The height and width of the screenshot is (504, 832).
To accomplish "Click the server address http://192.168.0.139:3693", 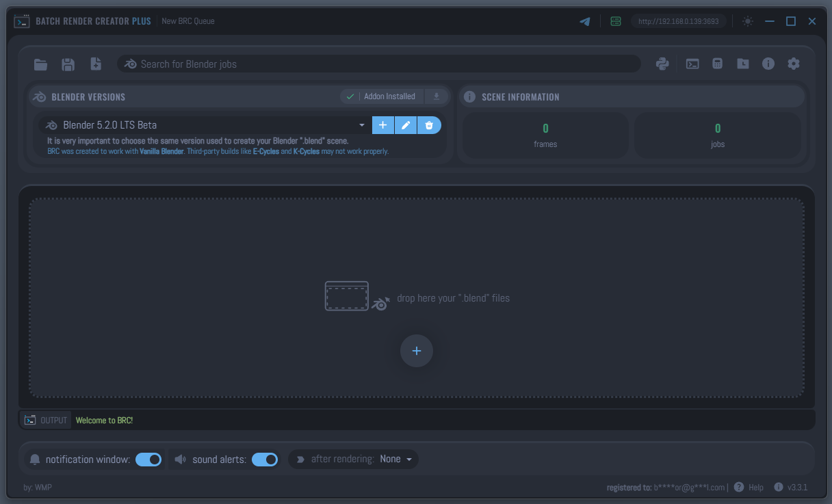I will 679,21.
